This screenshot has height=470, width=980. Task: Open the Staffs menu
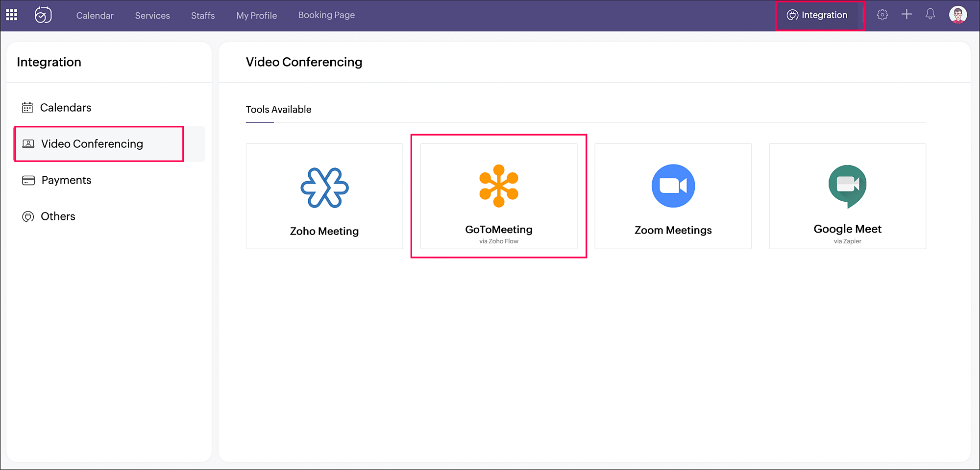(203, 16)
